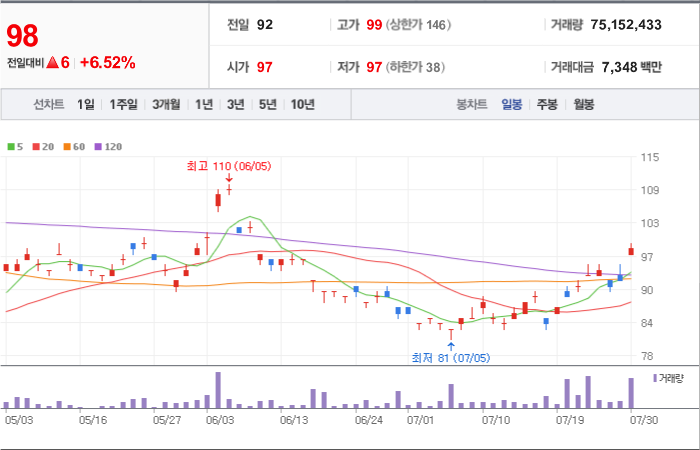
Task: Select the 1일 line chart range
Action: [x=85, y=104]
